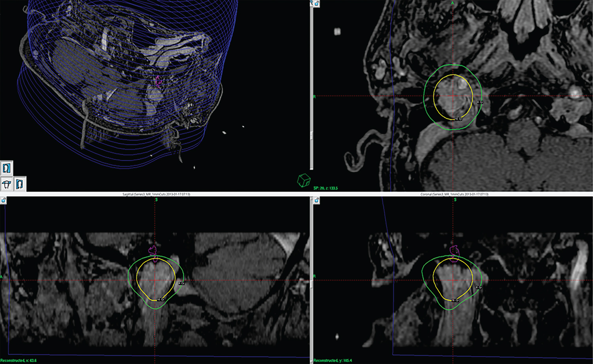Click the Sagittal series title label

(156, 194)
